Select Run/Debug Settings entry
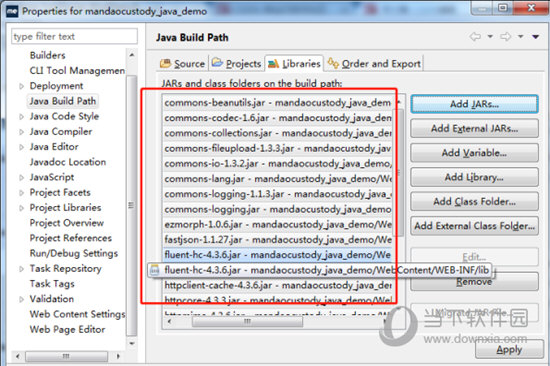The height and width of the screenshot is (366, 550). point(74,253)
